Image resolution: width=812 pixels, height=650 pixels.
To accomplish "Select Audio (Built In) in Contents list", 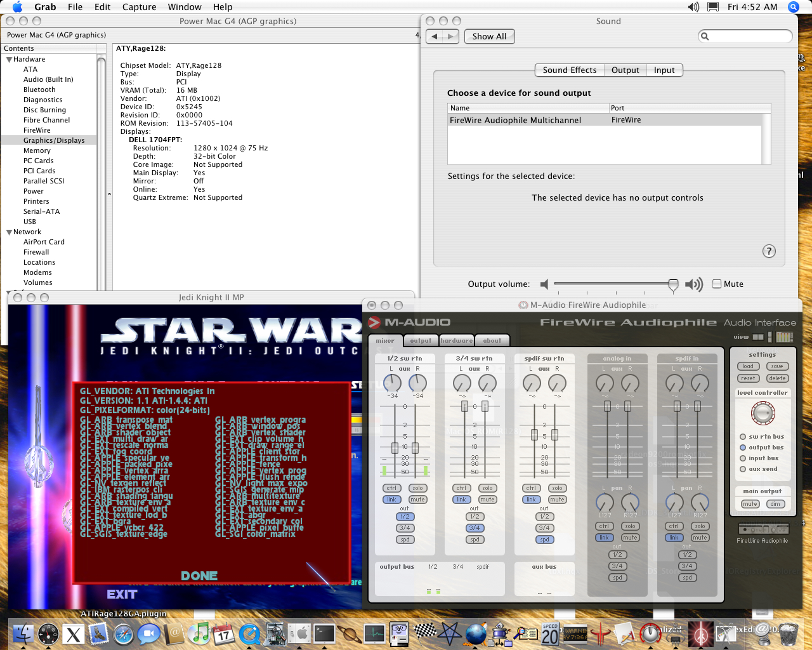I will tap(48, 79).
